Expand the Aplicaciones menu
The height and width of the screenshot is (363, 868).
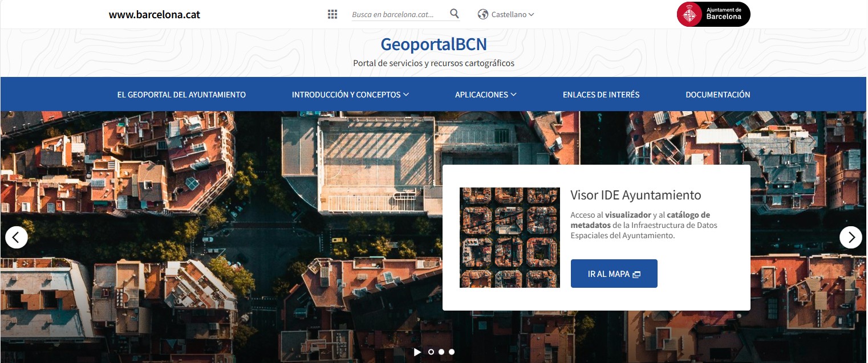pos(485,95)
